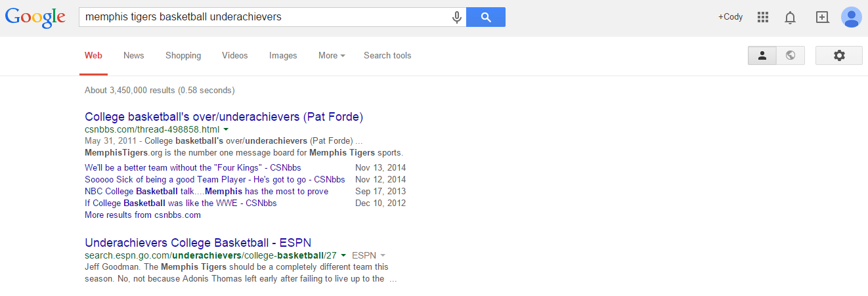The image size is (868, 296).
Task: Click the Google logo
Action: 35,17
